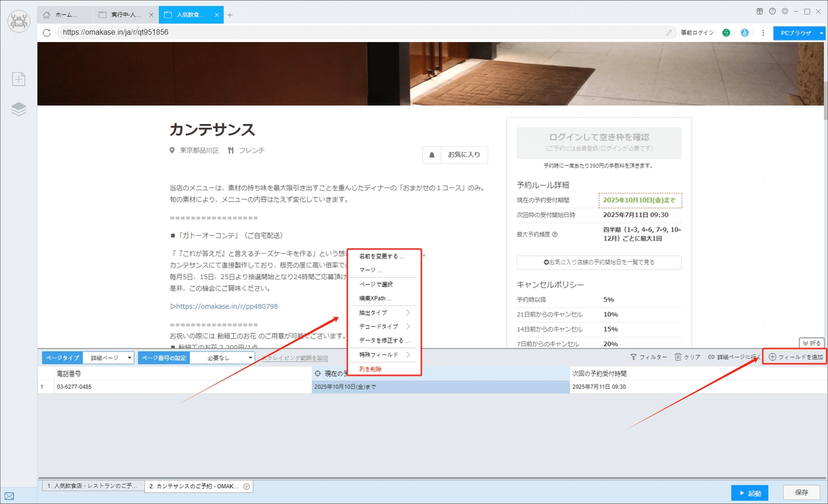Open the layers stack icon in the sidebar
Screen dimensions: 828x504
[19, 109]
